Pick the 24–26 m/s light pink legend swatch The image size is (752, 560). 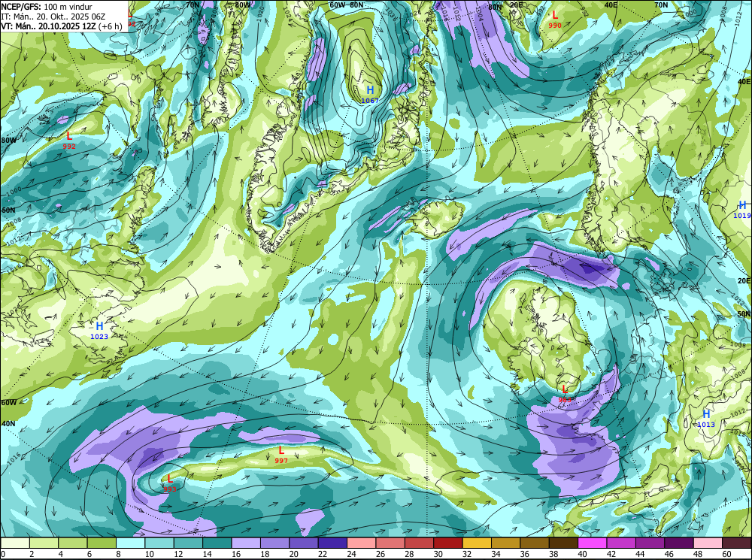click(x=361, y=543)
